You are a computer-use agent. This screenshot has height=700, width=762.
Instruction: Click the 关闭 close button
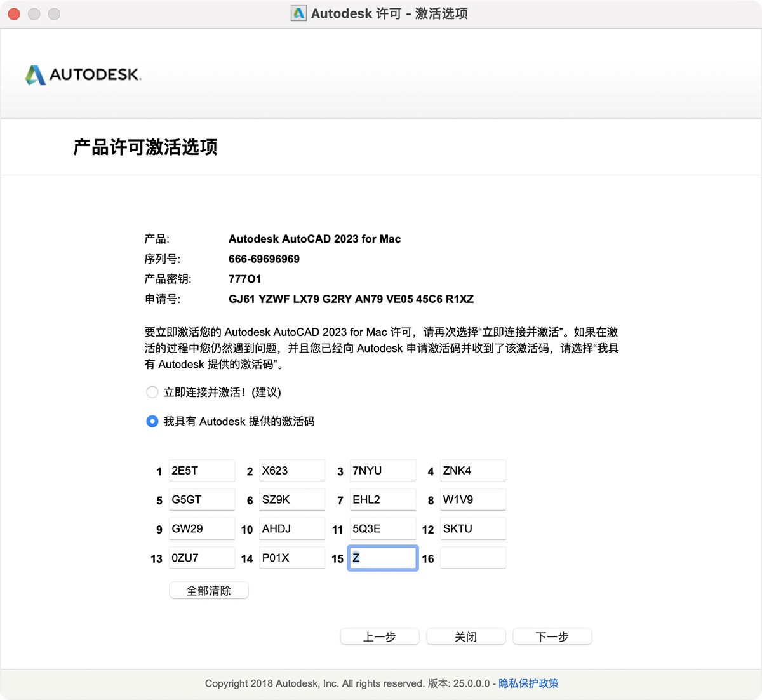point(466,636)
